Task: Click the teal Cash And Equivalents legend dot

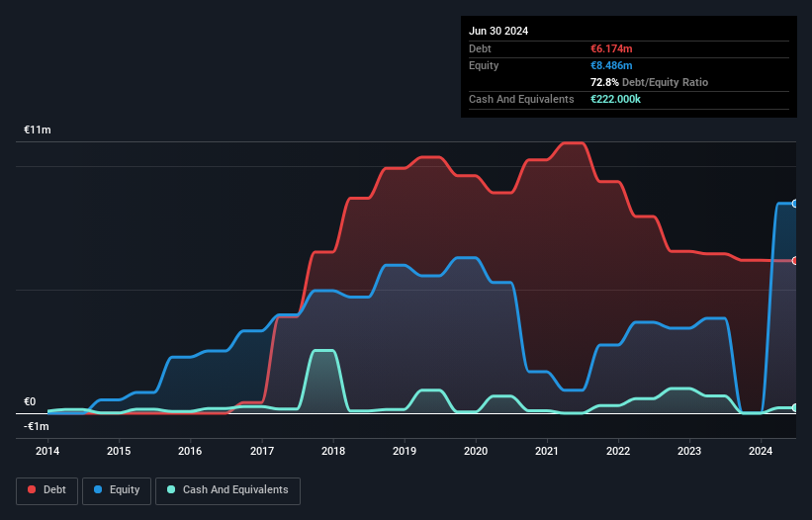Action: point(171,489)
